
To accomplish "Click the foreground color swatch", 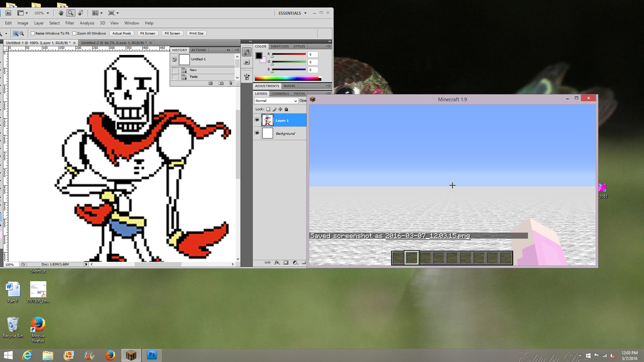I will 259,55.
